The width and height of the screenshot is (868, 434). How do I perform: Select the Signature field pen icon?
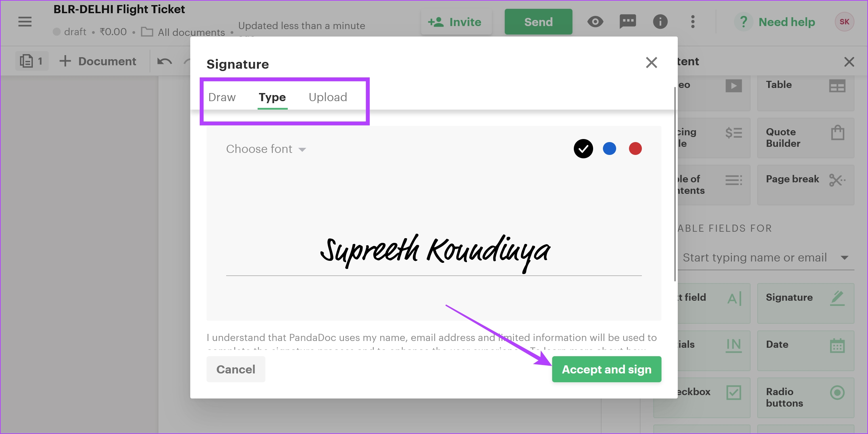pos(837,298)
